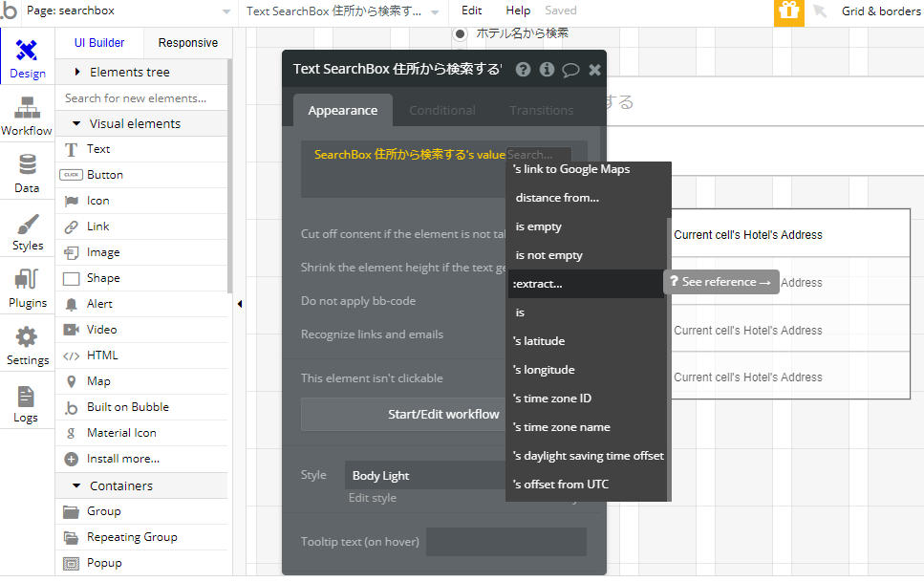
Task: Open the Edit menu
Action: tap(471, 11)
